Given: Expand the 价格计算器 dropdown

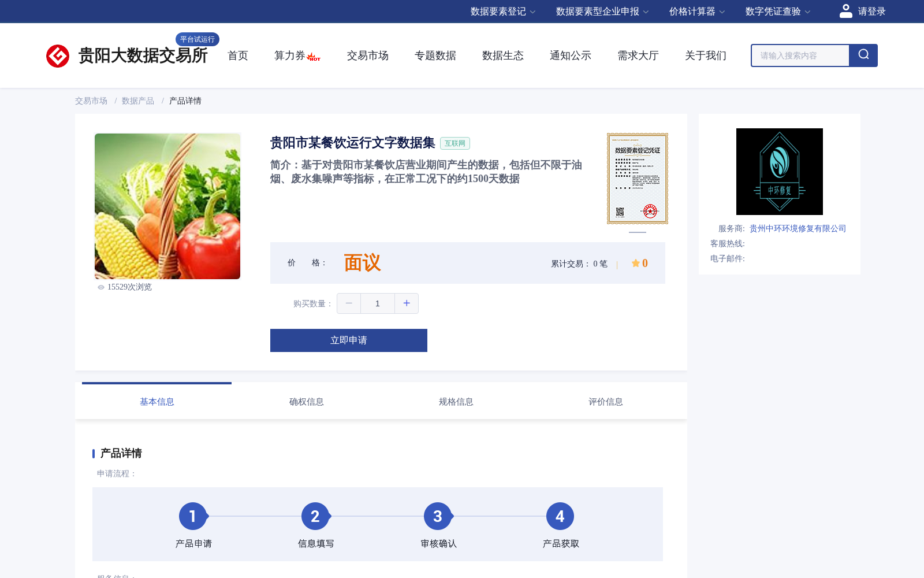Looking at the screenshot, I should tap(697, 12).
